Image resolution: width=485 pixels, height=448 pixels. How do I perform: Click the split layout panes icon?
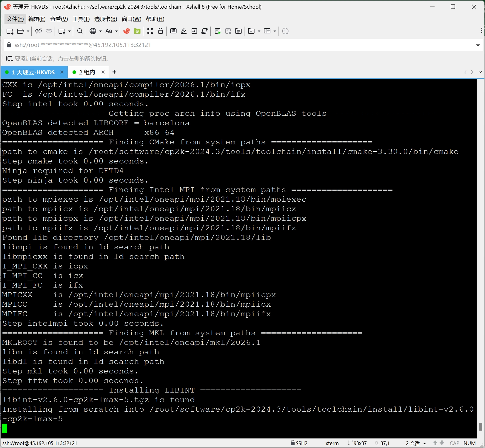[267, 31]
